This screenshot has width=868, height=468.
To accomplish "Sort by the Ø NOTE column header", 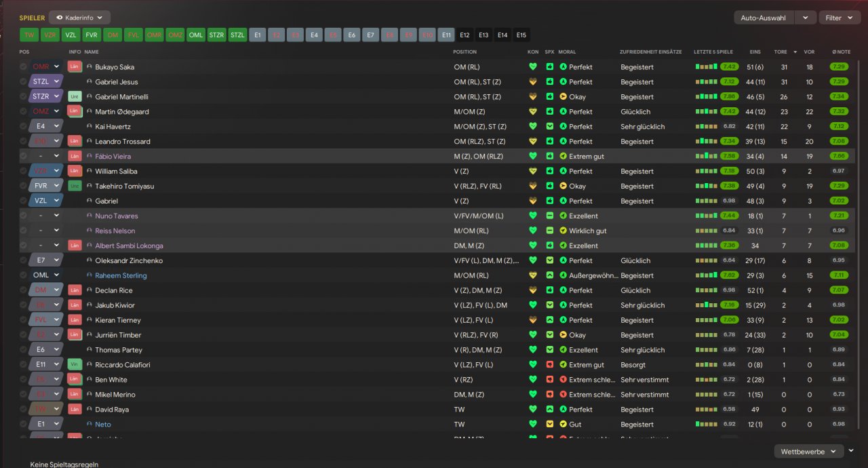I will tap(841, 52).
